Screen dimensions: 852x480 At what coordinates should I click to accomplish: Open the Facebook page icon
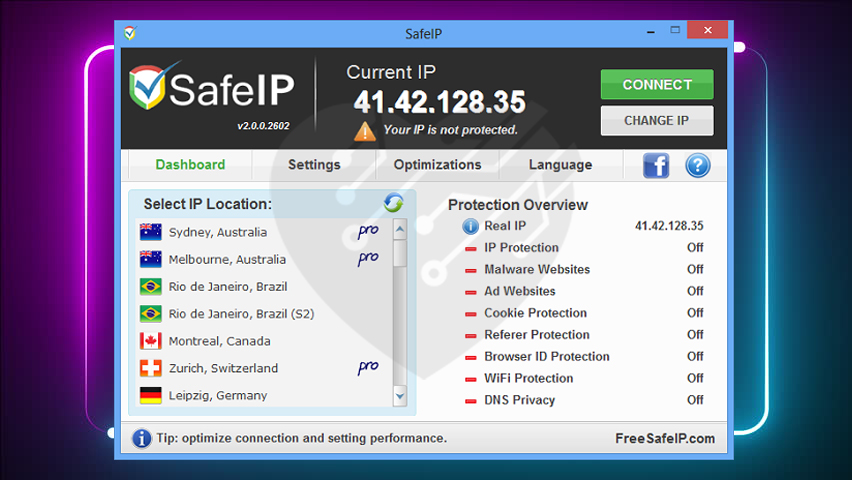tap(656, 165)
